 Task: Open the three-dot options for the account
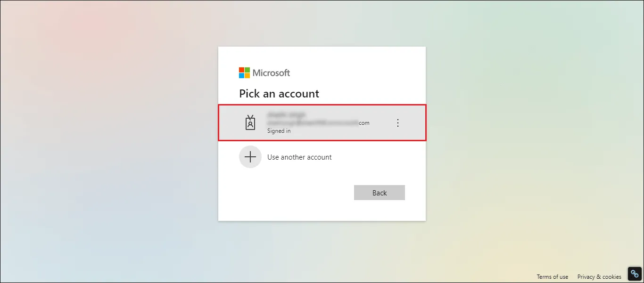pyautogui.click(x=398, y=123)
